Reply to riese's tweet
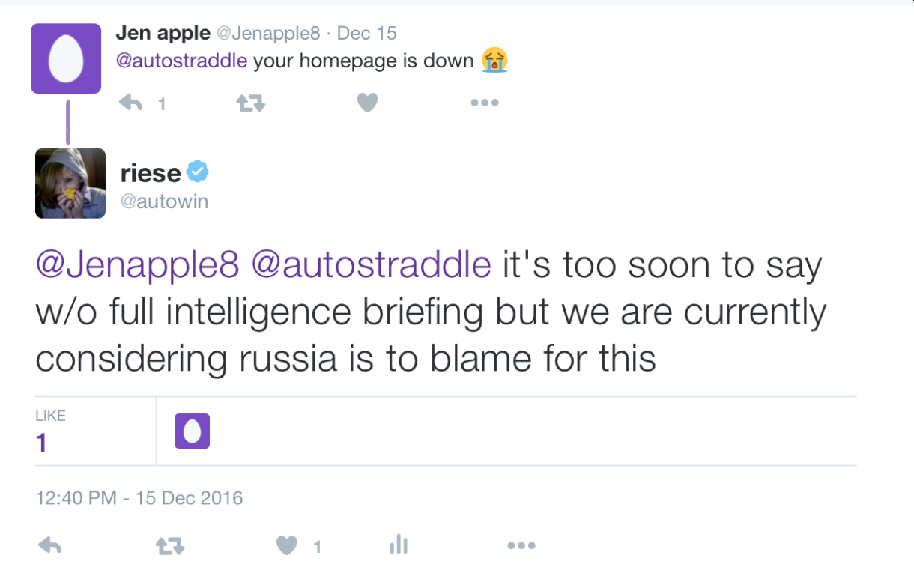The height and width of the screenshot is (588, 914). pyautogui.click(x=49, y=546)
